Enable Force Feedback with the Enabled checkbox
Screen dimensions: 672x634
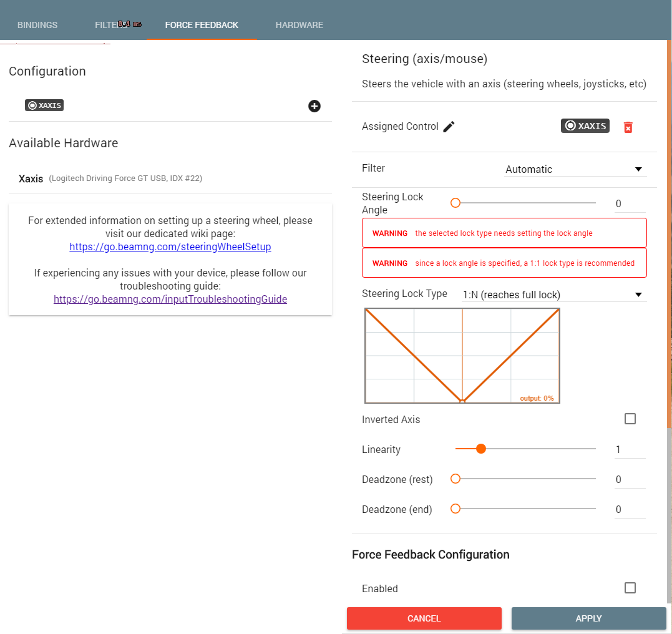630,588
